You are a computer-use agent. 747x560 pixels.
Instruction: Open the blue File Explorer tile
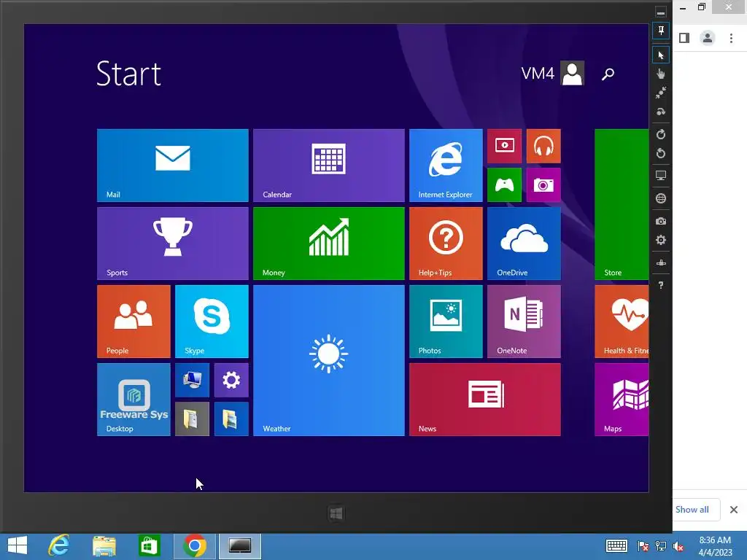[x=231, y=419]
